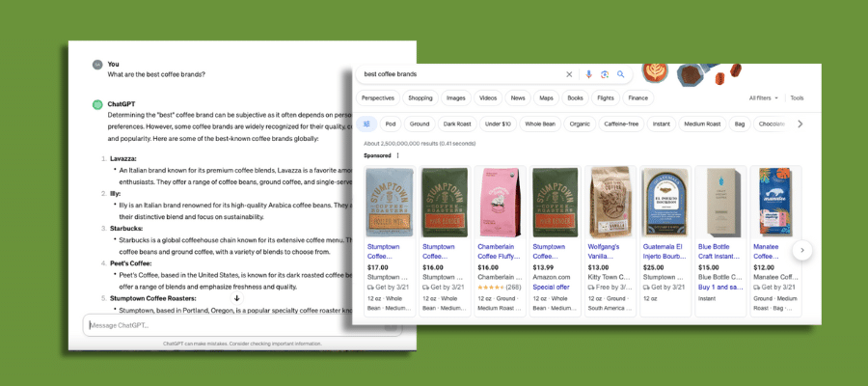Image resolution: width=868 pixels, height=386 pixels.
Task: Open Manatee Coffee product link
Action: click(766, 252)
